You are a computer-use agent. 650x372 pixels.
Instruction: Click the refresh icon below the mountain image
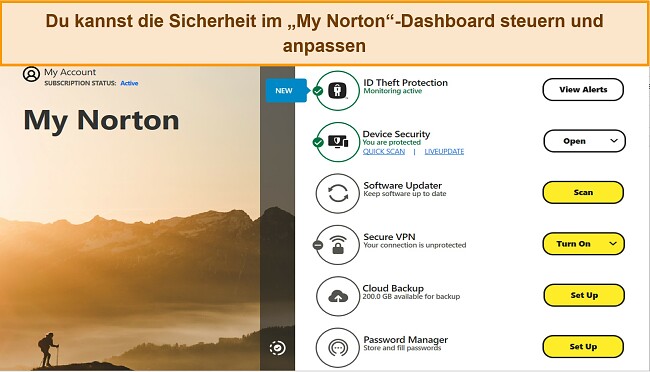click(x=277, y=348)
